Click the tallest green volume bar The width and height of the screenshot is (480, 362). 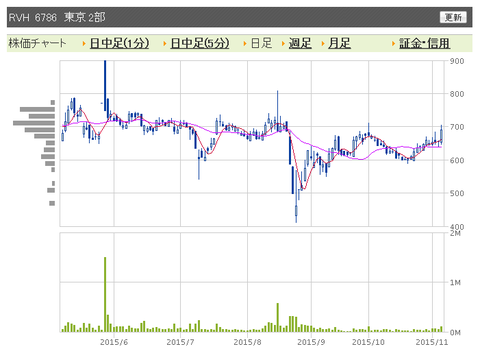coord(105,294)
